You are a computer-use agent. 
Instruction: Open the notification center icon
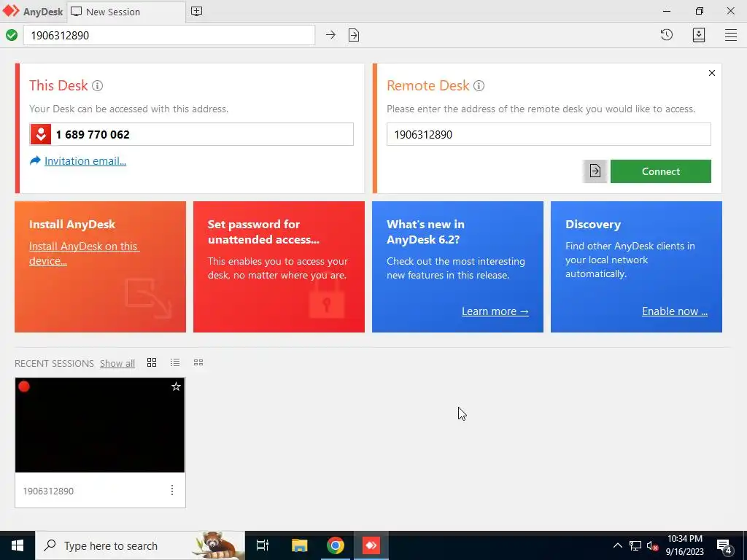[724, 547]
